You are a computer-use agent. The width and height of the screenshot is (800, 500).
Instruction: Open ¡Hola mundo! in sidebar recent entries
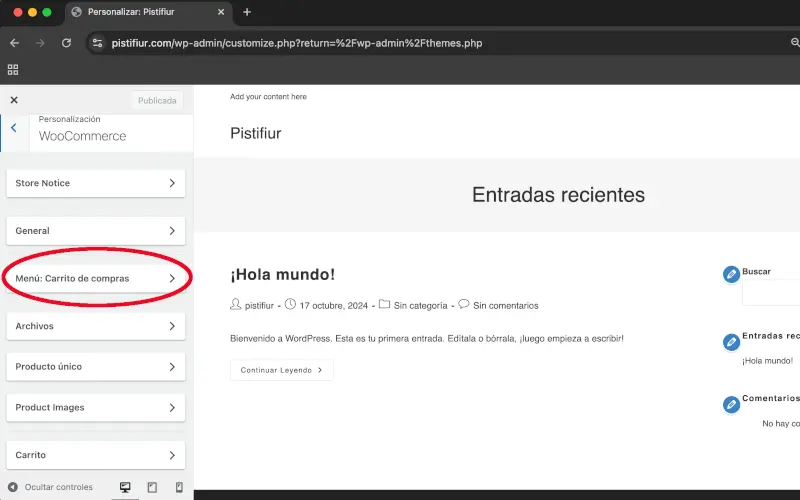pyautogui.click(x=767, y=361)
